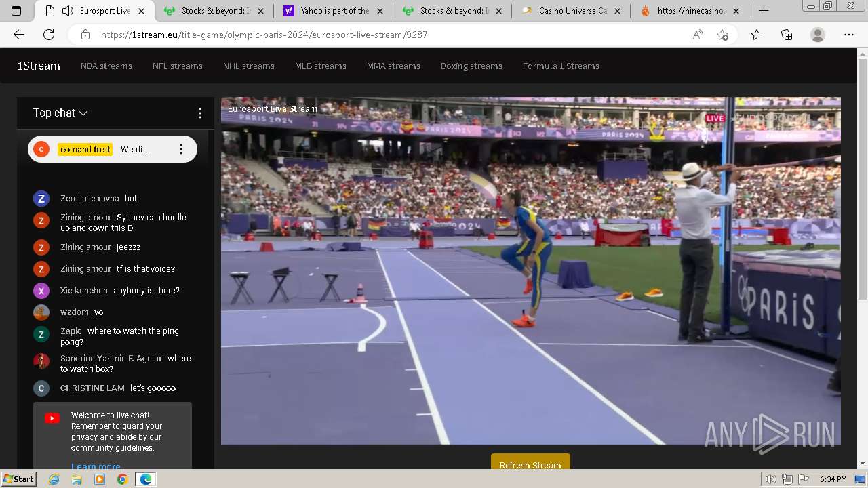Open NFL streams menu item
This screenshot has height=488, width=868.
point(178,66)
